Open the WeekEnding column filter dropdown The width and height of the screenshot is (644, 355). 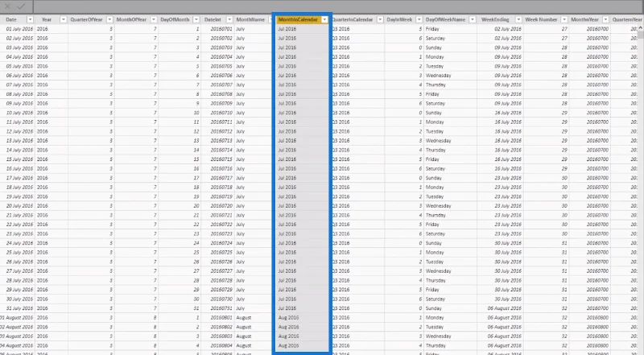(518, 19)
